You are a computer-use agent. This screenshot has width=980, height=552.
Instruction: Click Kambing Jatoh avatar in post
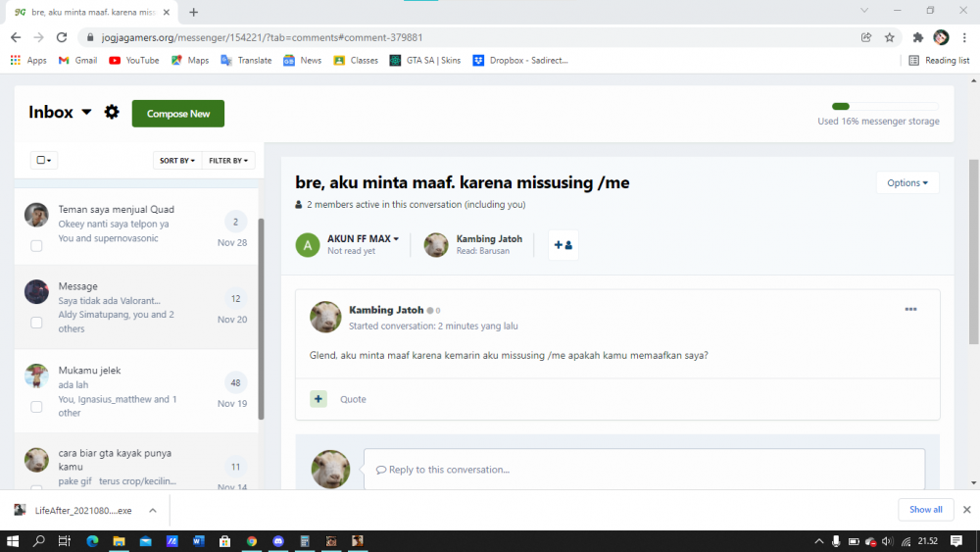(325, 317)
